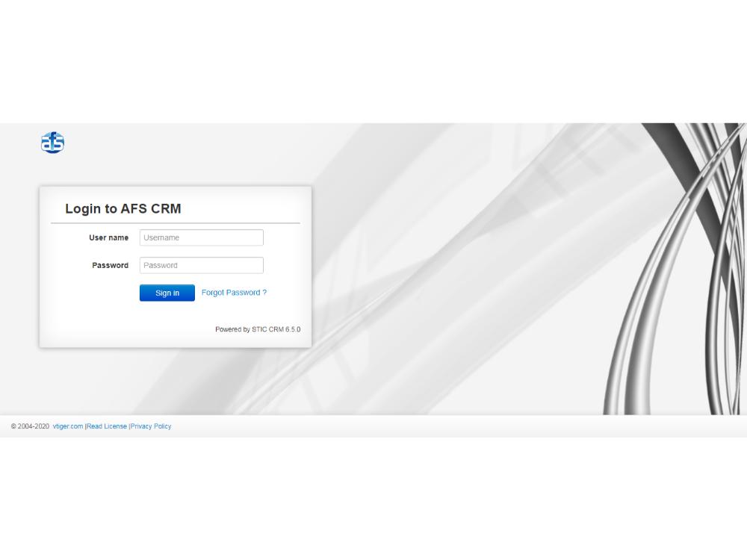The height and width of the screenshot is (560, 747).
Task: Open the Privacy Policy link
Action: coord(151,426)
